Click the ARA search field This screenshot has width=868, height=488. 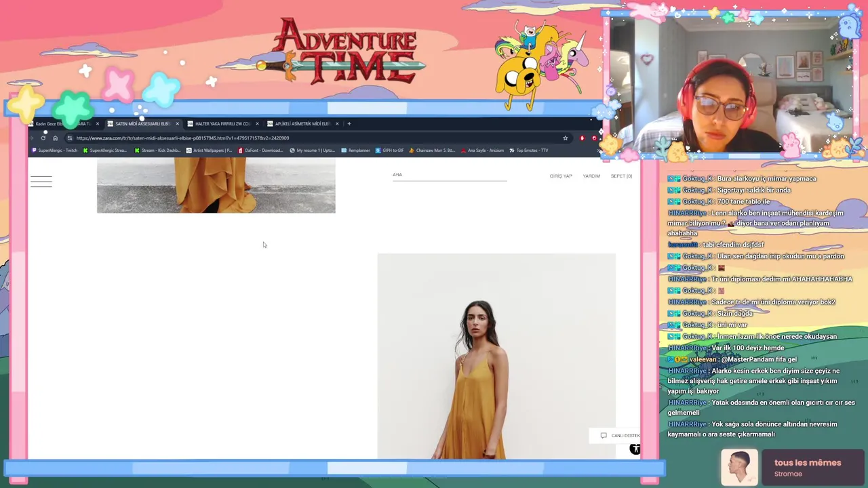coord(450,176)
